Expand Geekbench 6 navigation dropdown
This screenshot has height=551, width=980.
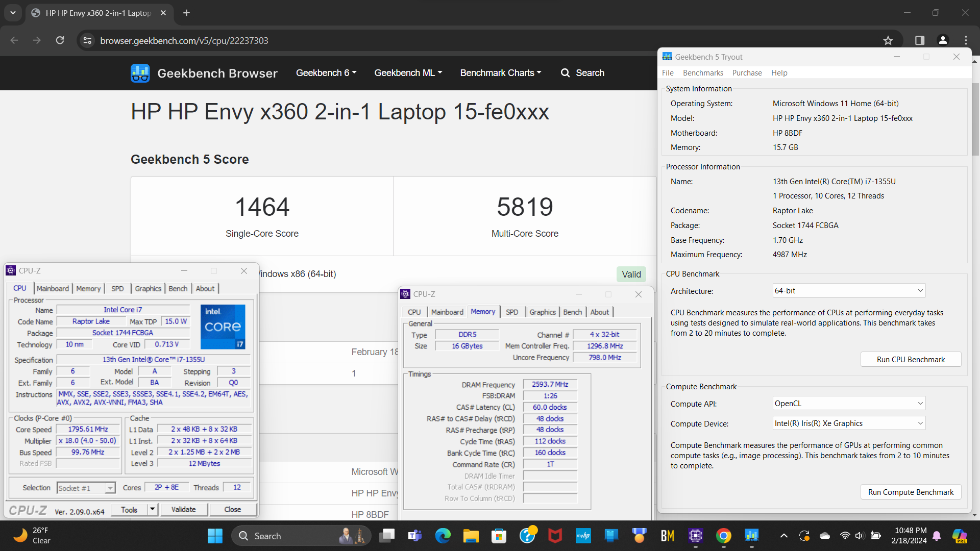tap(326, 73)
